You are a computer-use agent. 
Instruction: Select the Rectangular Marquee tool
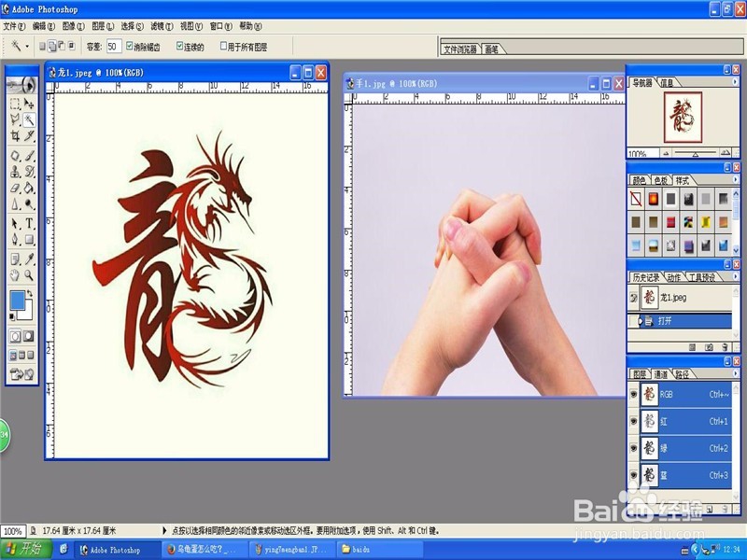point(15,104)
